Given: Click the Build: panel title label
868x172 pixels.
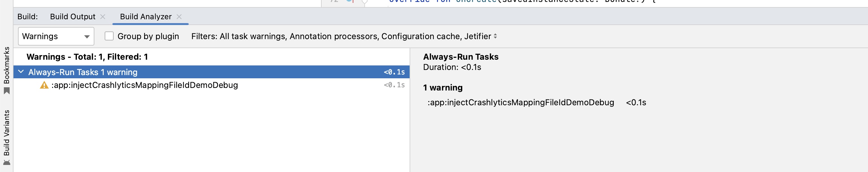Looking at the screenshot, I should (27, 16).
